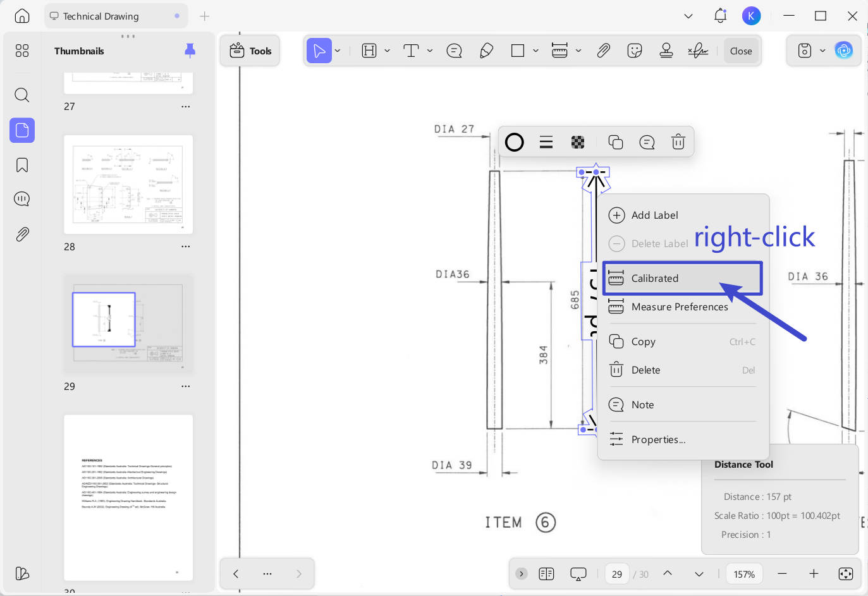Enter full screen mode icon
868x596 pixels.
pos(845,574)
